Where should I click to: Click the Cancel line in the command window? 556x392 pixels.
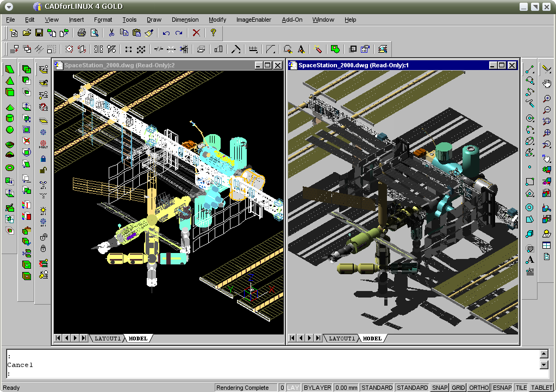[20, 365]
